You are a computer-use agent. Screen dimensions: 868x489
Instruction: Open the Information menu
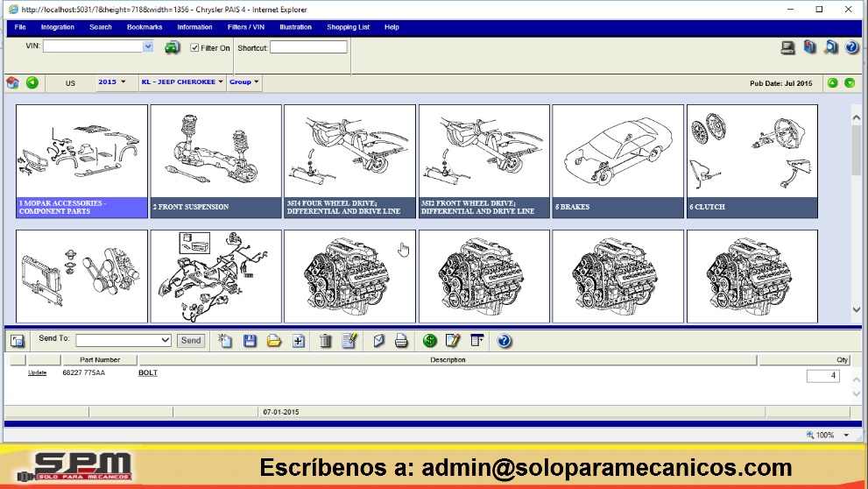[194, 27]
